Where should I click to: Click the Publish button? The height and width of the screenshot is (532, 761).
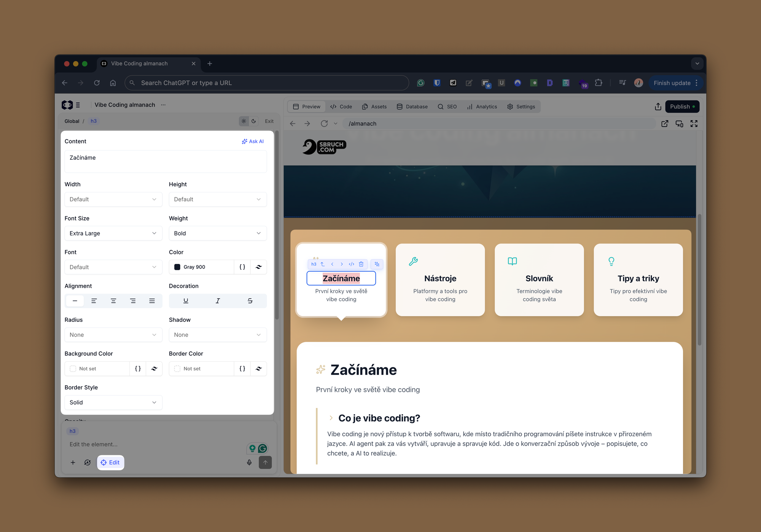pos(682,106)
